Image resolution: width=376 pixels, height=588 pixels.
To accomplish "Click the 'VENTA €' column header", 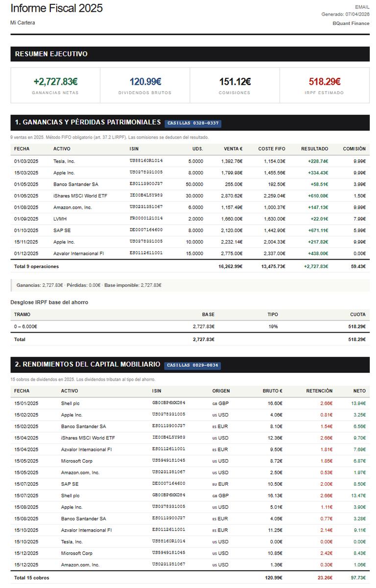I will [x=234, y=148].
